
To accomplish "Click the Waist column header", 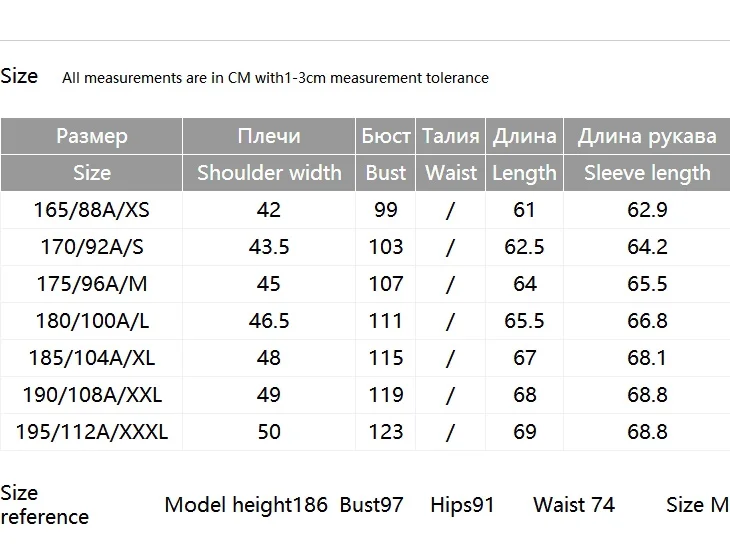I will click(451, 173).
